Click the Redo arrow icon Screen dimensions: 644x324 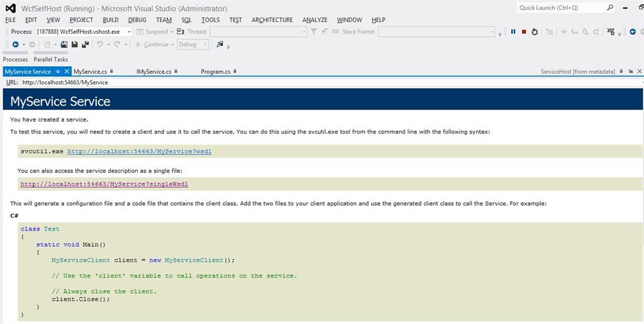[117, 44]
